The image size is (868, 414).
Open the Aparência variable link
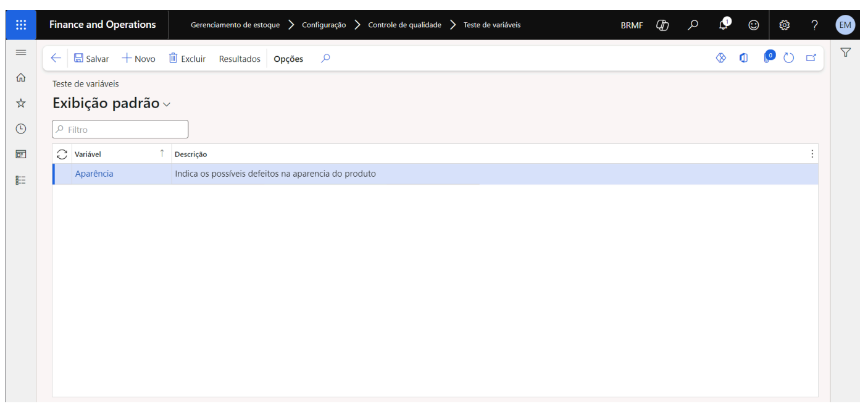click(x=94, y=174)
